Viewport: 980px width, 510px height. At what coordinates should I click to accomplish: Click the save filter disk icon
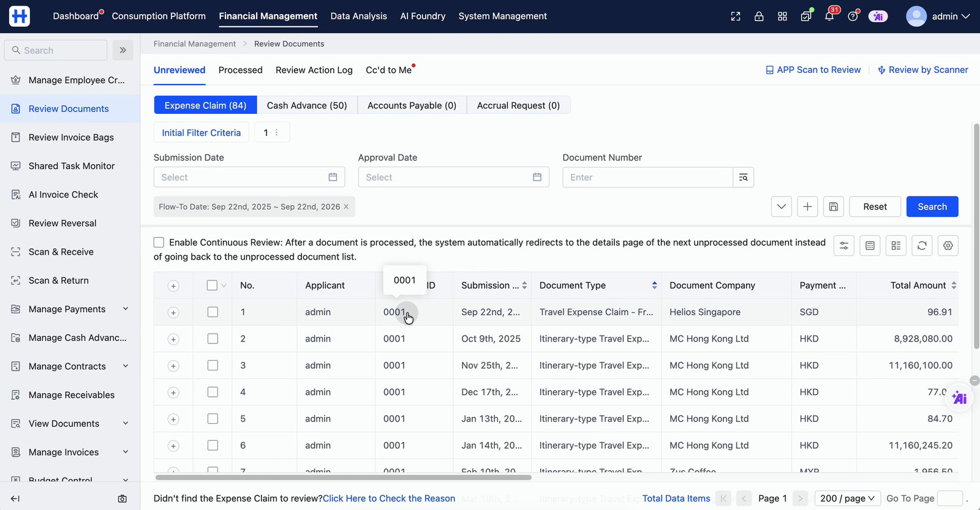[x=834, y=207]
